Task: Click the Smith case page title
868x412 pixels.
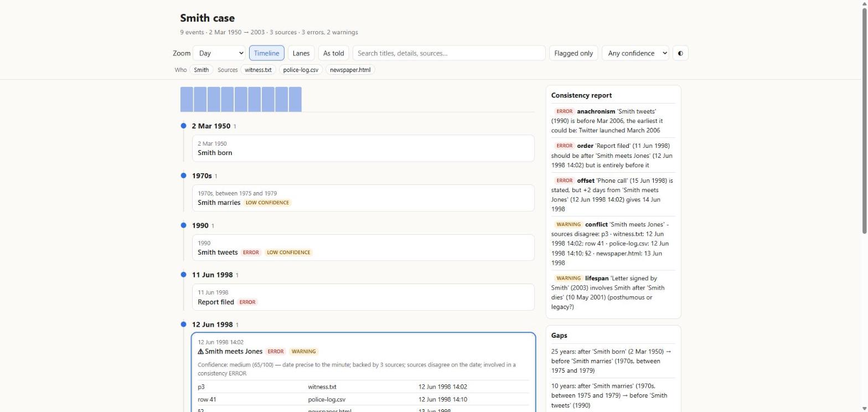Action: [x=207, y=18]
